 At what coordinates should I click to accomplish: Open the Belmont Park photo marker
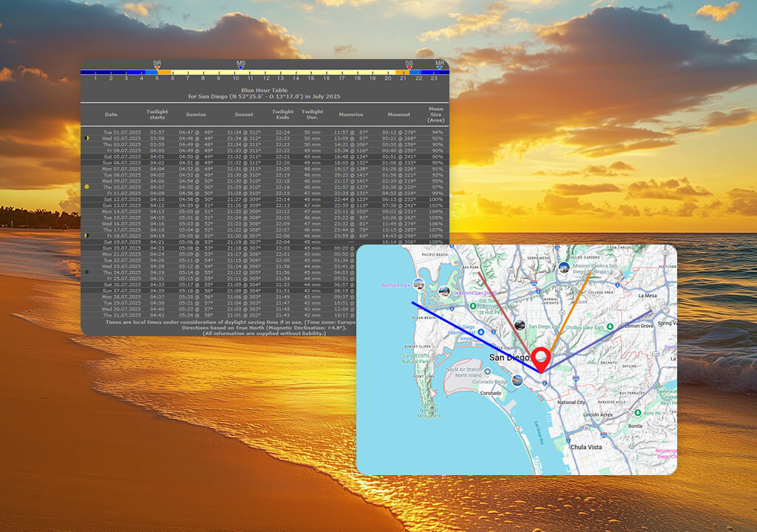pos(418,284)
